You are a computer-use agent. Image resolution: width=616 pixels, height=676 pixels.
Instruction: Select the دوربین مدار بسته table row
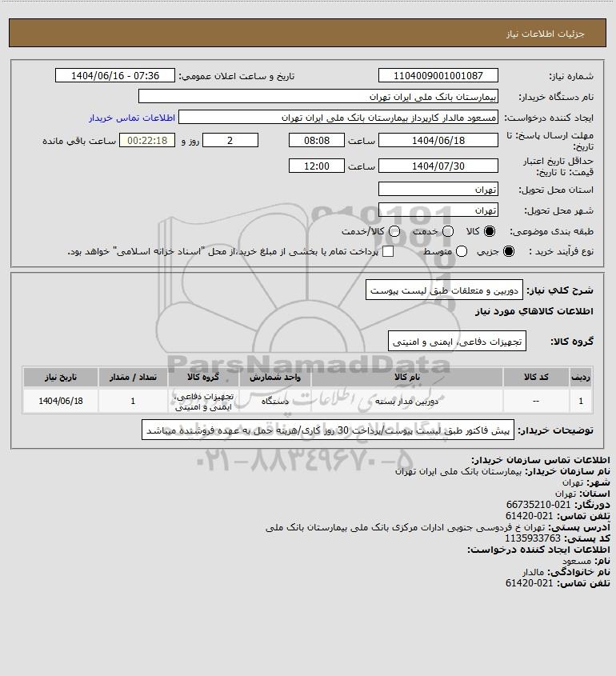click(x=307, y=401)
